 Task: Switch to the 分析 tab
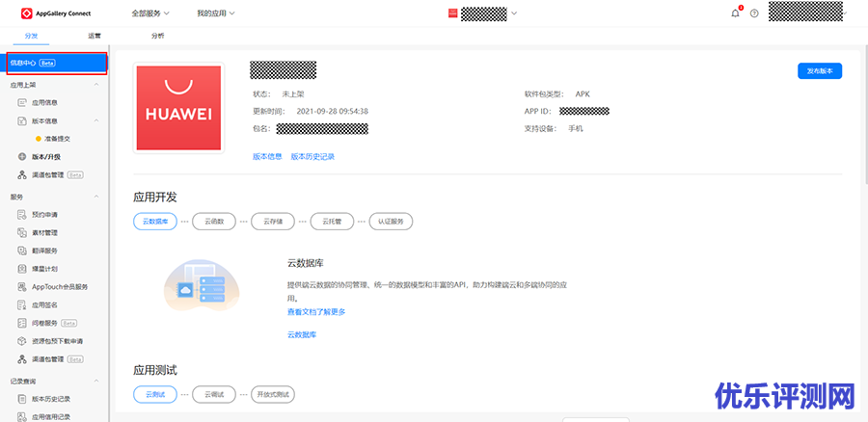click(x=157, y=36)
